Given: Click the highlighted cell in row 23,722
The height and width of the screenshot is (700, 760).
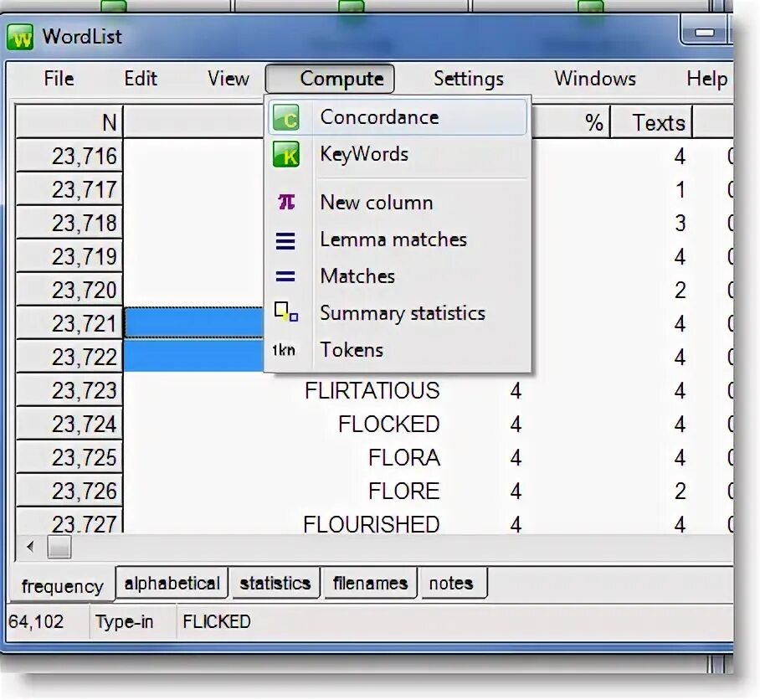Looking at the screenshot, I should tap(194, 357).
